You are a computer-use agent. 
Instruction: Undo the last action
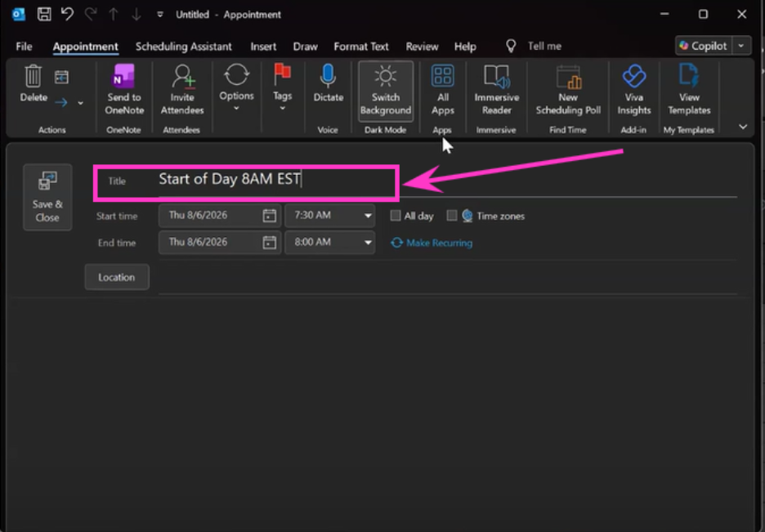[x=67, y=14]
